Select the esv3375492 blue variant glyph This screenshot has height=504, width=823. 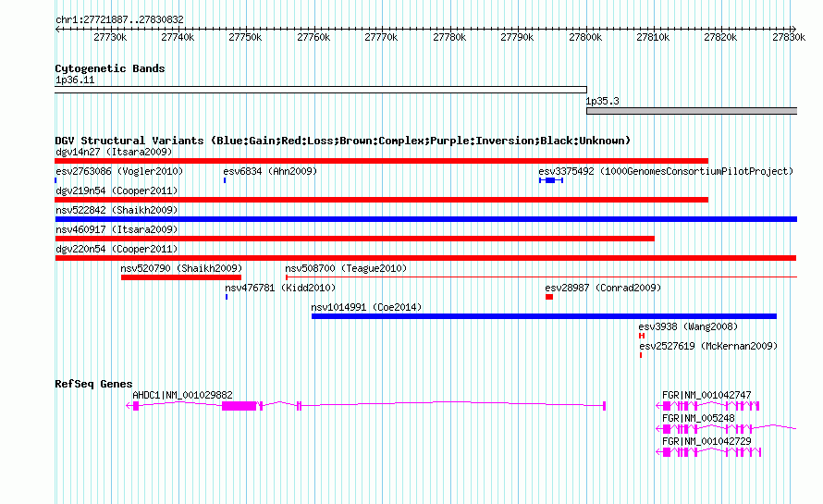tap(550, 180)
